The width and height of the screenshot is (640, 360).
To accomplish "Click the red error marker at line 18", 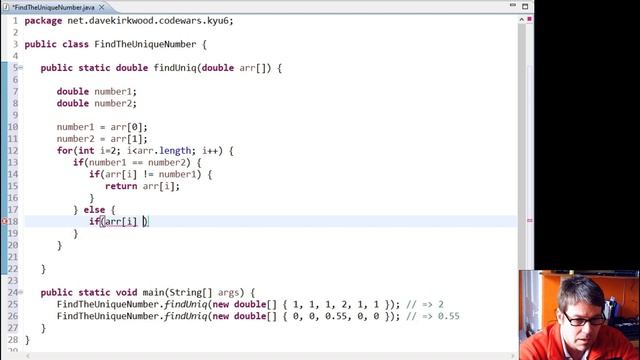I will click(4, 221).
